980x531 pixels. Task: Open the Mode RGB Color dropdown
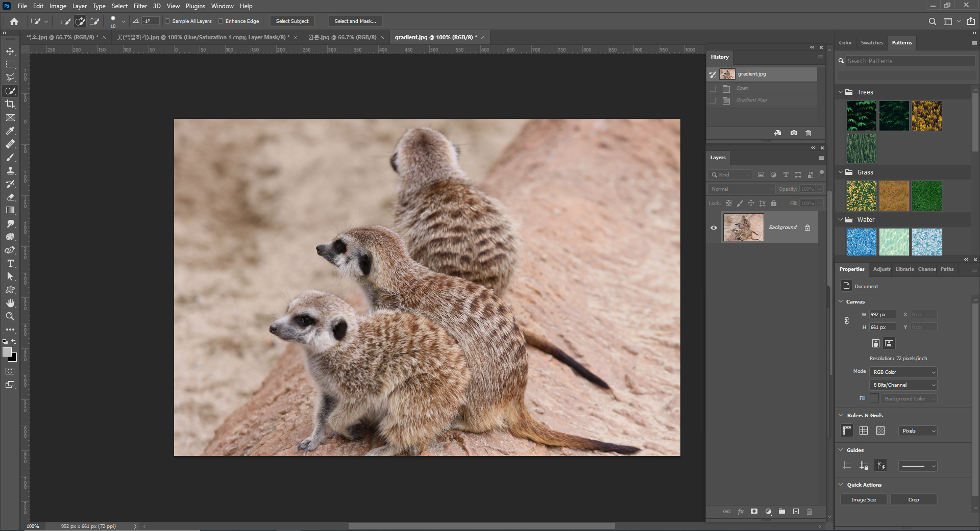pos(903,372)
